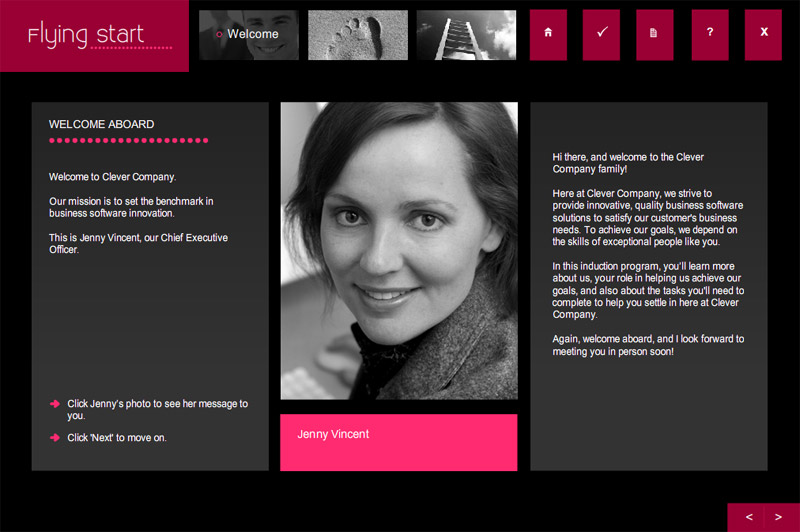Click the pink dotted line under heading
800x532 pixels.
(129, 140)
